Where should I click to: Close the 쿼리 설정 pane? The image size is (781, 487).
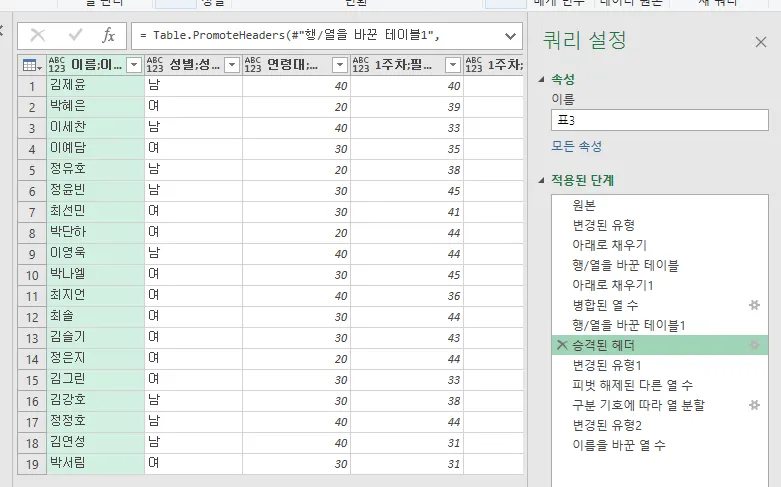pos(761,42)
